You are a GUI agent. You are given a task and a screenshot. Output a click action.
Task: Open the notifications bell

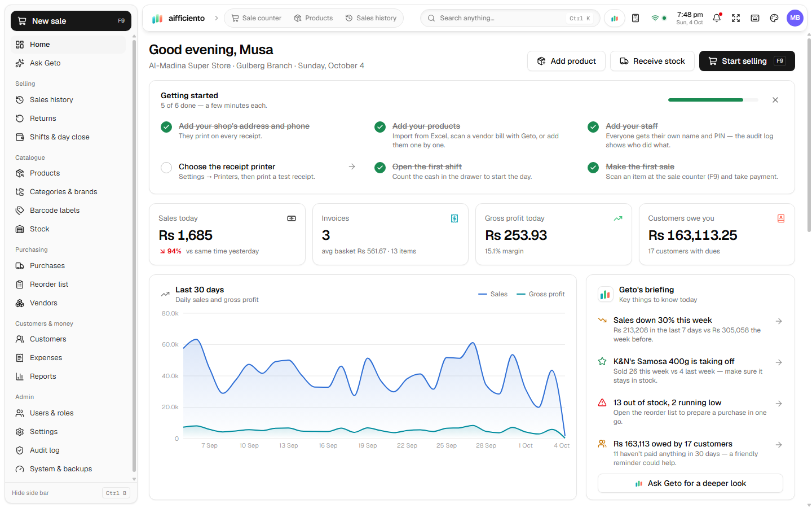717,18
